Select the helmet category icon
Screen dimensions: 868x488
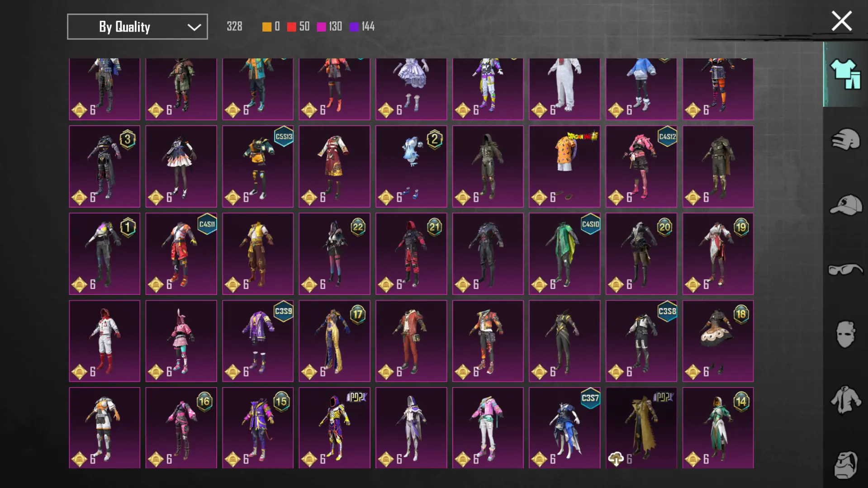pyautogui.click(x=844, y=139)
